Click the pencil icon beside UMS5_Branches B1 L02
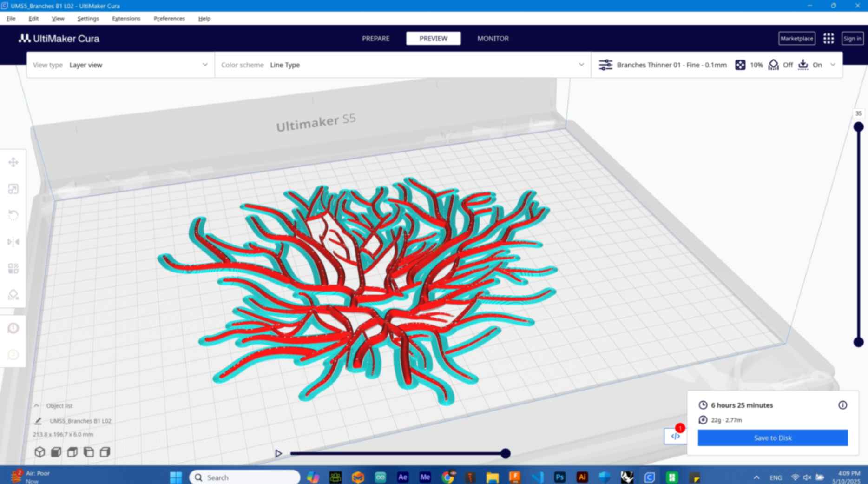This screenshot has height=484, width=868. click(38, 421)
